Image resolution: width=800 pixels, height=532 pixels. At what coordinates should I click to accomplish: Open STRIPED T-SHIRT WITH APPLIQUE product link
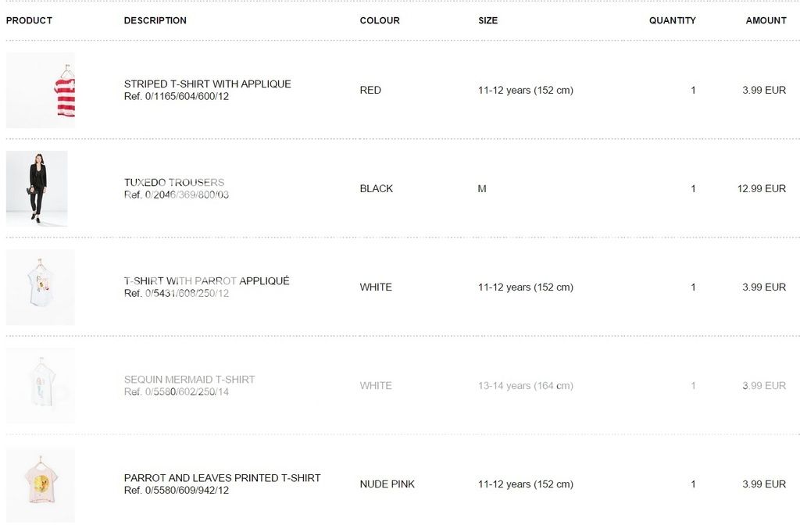pyautogui.click(x=207, y=84)
